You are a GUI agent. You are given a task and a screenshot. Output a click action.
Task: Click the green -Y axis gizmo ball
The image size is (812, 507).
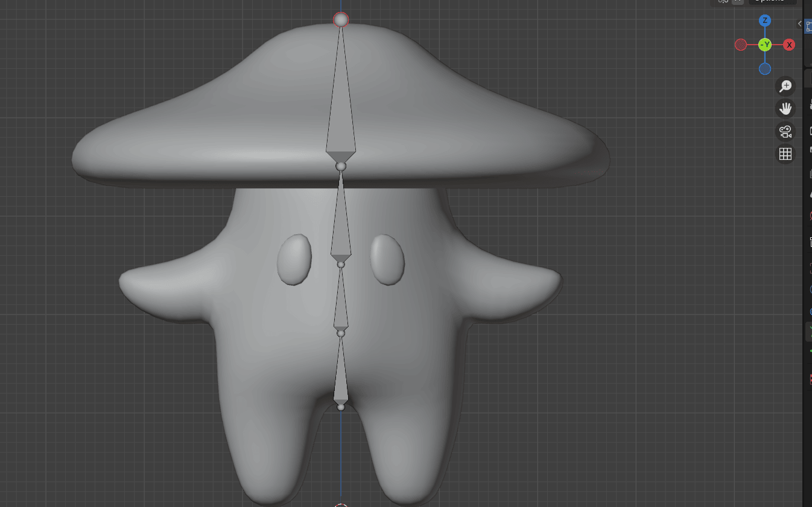tap(765, 45)
